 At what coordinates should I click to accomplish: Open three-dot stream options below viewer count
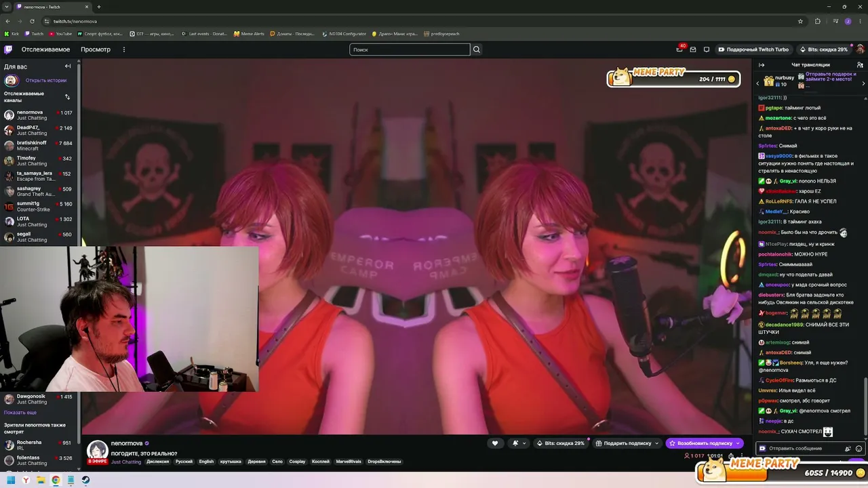point(742,455)
